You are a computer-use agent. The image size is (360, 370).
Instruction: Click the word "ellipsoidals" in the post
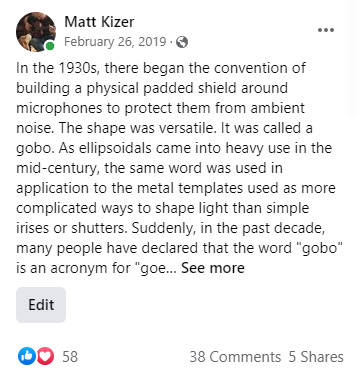pos(109,148)
